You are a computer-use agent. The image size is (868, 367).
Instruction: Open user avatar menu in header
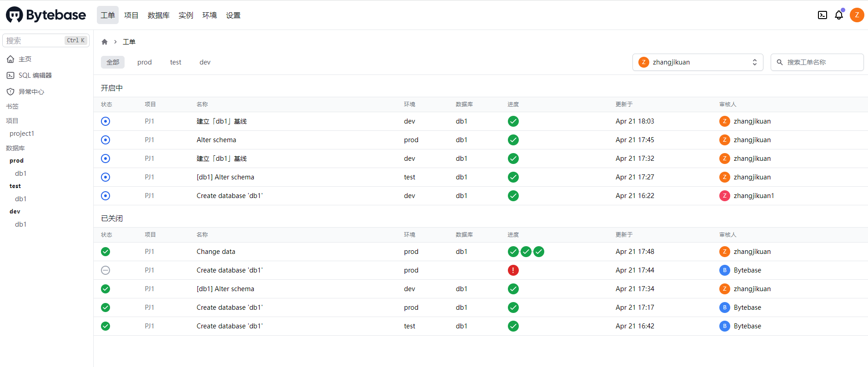click(x=857, y=15)
